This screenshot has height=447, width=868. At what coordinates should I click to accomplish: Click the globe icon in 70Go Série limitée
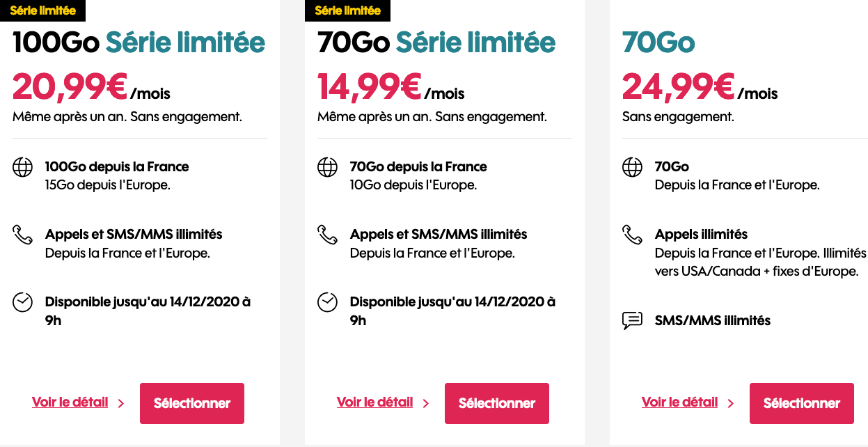coord(327,167)
